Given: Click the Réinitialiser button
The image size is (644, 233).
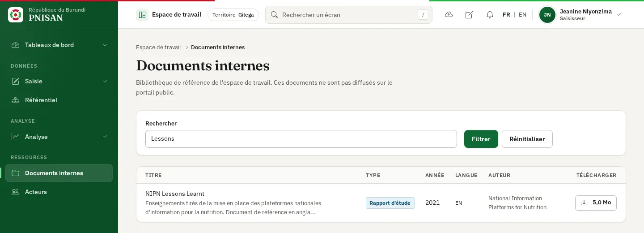Looking at the screenshot, I should click(527, 139).
